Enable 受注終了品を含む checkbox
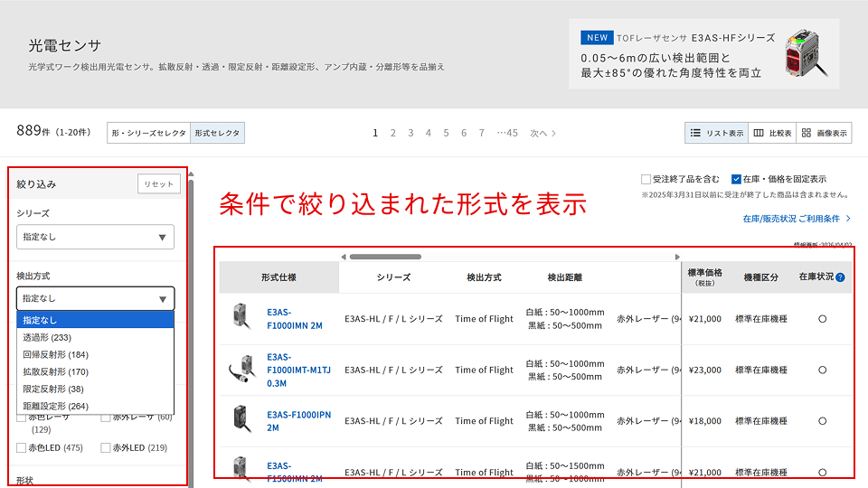The height and width of the screenshot is (488, 868). [x=646, y=179]
